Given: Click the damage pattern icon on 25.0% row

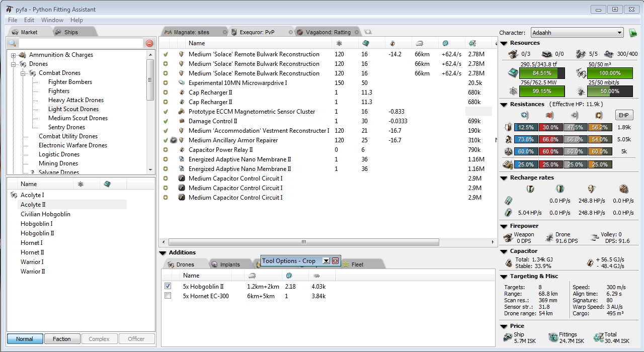Looking at the screenshot, I should point(508,164).
